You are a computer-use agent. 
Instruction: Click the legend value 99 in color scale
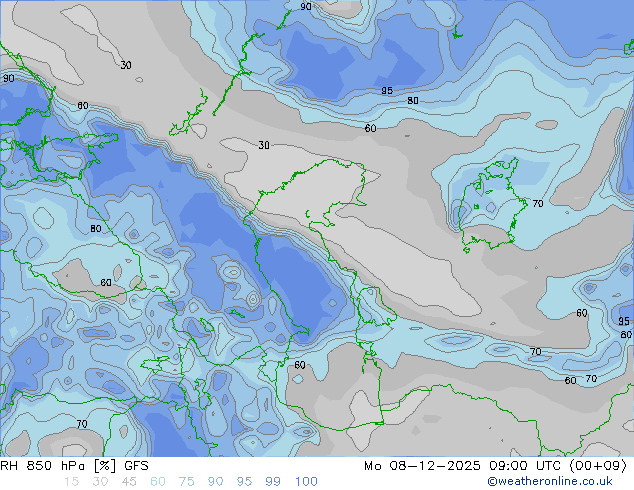click(273, 482)
